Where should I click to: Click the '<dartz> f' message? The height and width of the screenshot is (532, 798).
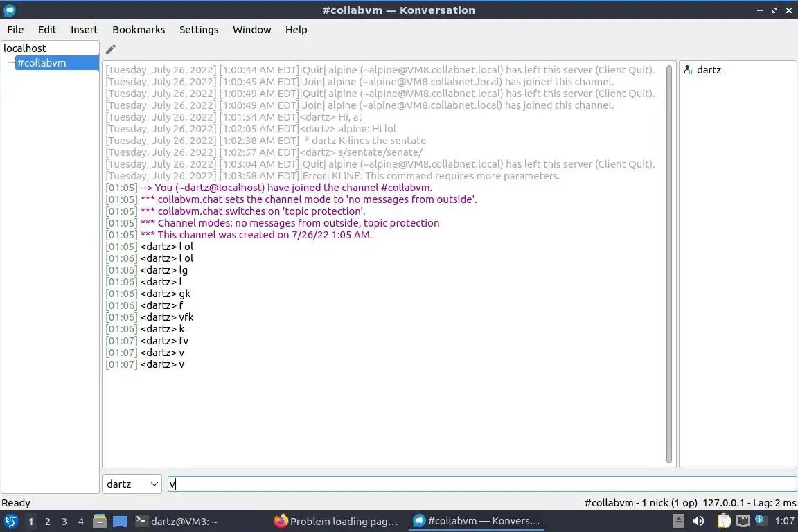click(x=144, y=305)
